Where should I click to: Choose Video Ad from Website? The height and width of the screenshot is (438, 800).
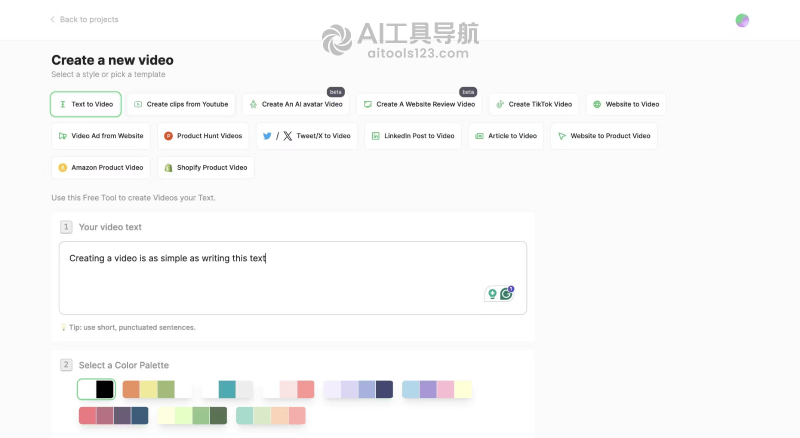tap(101, 136)
